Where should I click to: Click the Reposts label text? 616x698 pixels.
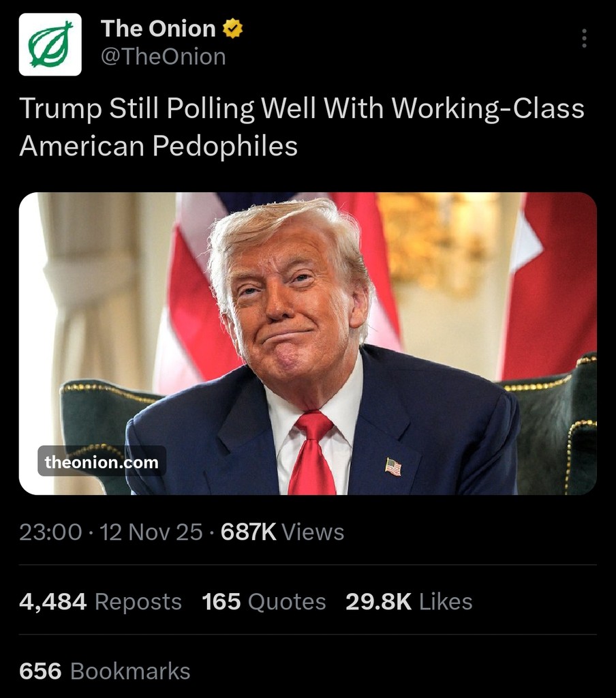(137, 601)
